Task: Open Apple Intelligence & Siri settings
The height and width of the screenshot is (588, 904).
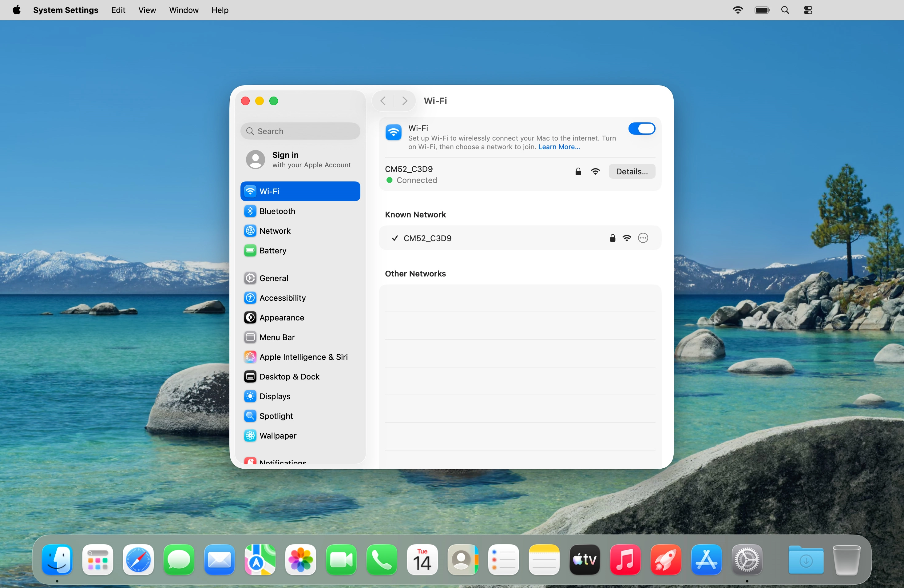Action: [x=303, y=357]
